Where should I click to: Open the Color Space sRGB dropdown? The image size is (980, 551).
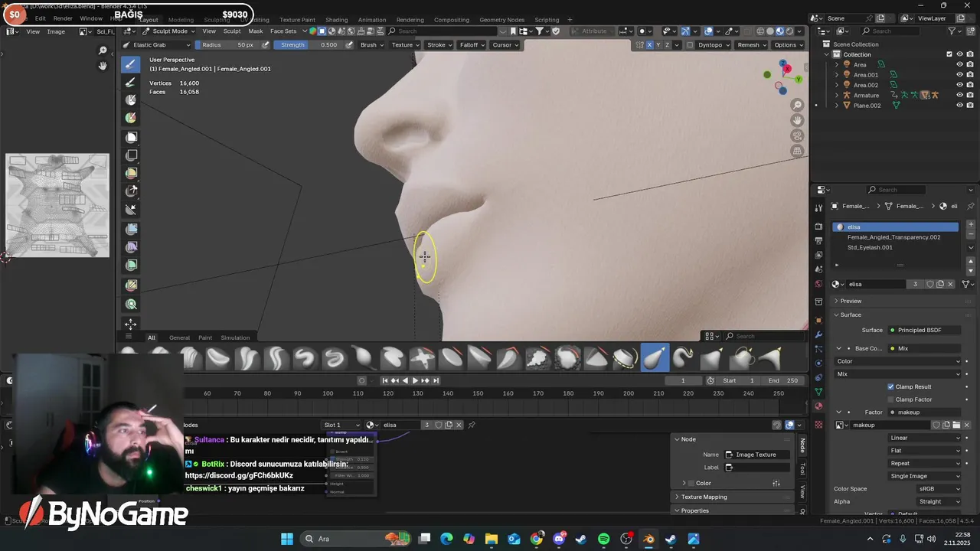[938, 489]
